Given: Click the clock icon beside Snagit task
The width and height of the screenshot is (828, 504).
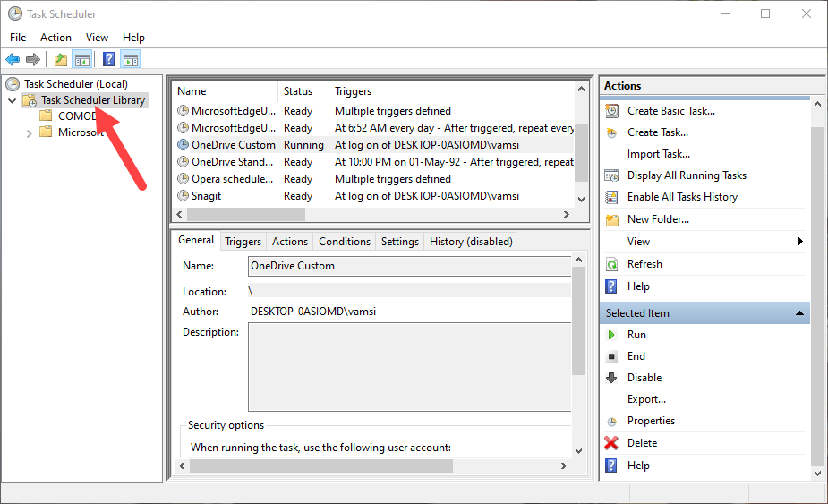Looking at the screenshot, I should pyautogui.click(x=183, y=196).
